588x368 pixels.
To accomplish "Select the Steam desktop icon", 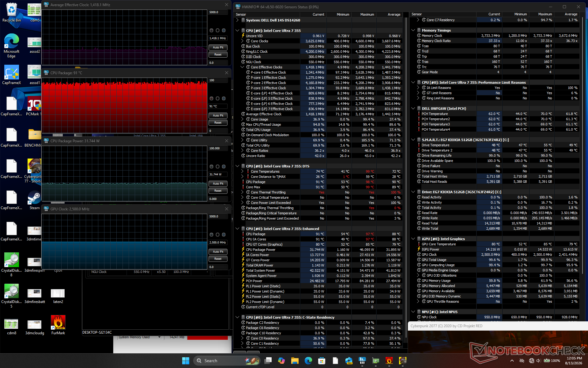I will [x=34, y=200].
